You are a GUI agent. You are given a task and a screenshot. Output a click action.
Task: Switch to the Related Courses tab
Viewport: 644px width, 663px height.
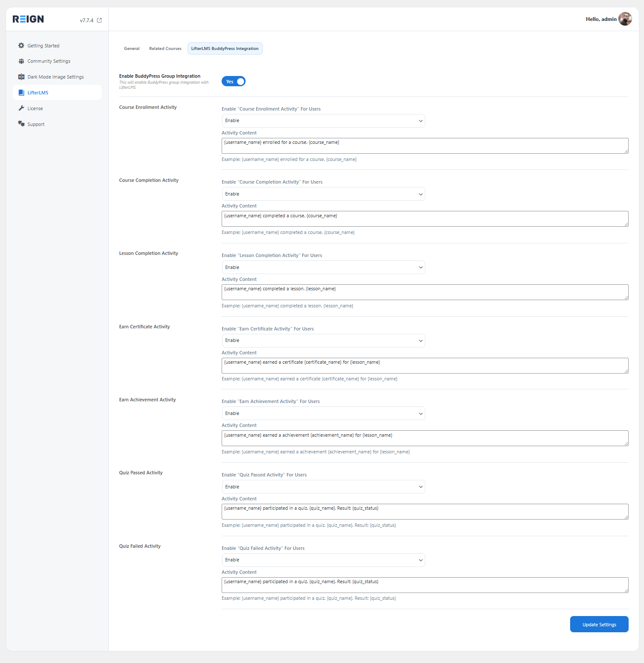tap(165, 49)
